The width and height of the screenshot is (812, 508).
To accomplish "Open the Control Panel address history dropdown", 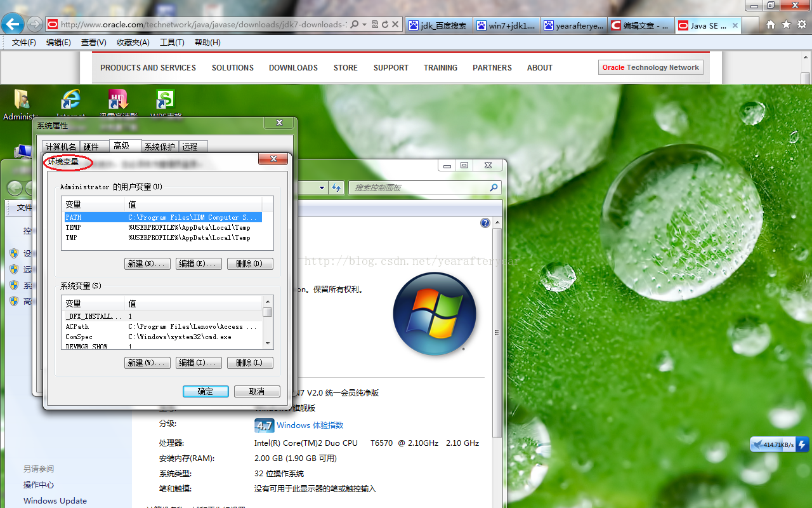I will click(322, 188).
